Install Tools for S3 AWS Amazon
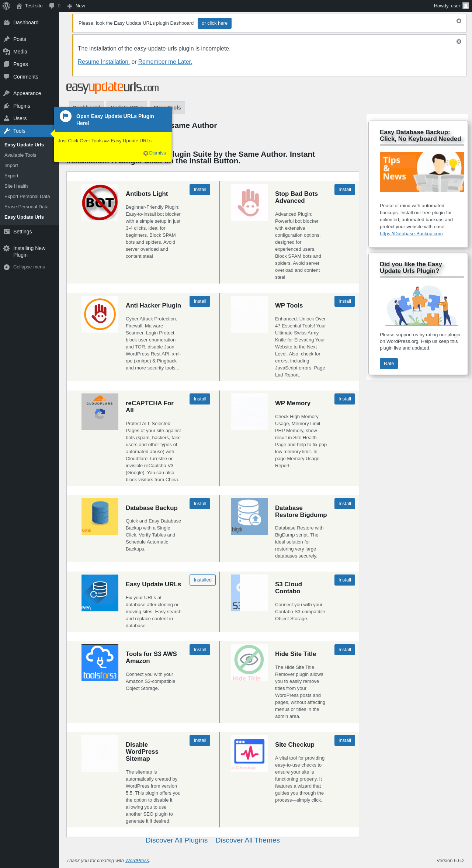This screenshot has height=868, width=472. [200, 650]
